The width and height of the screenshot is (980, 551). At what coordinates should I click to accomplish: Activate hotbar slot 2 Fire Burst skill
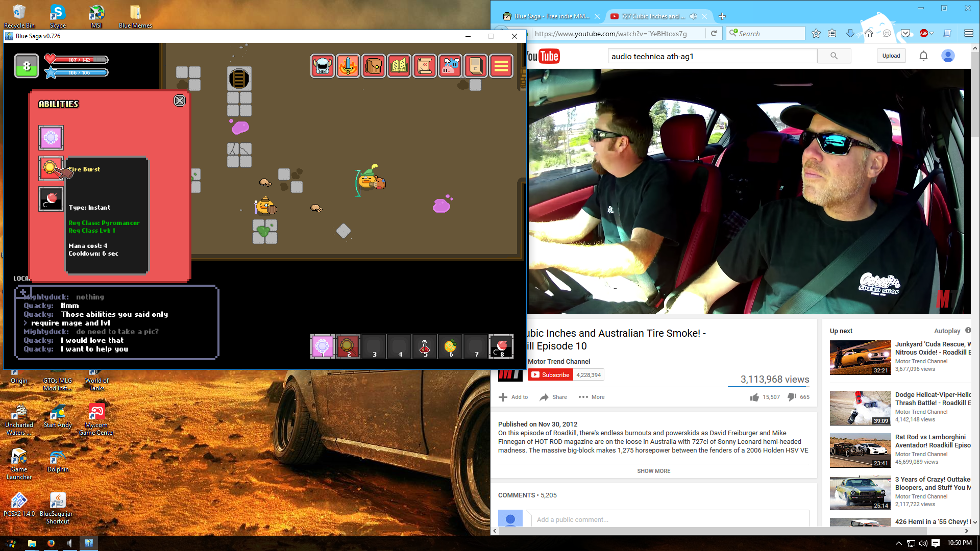[x=348, y=346]
